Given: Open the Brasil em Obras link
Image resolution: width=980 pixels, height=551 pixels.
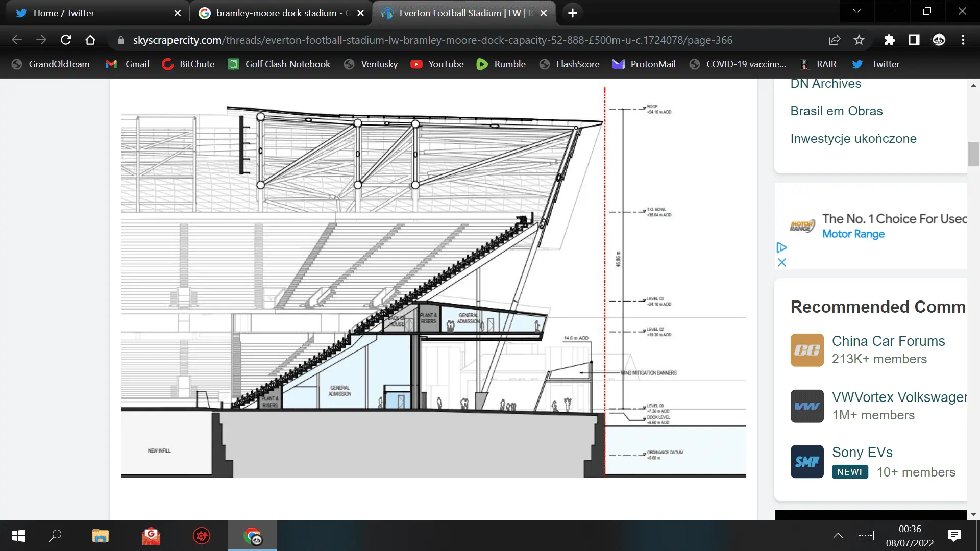Looking at the screenshot, I should click(x=836, y=111).
